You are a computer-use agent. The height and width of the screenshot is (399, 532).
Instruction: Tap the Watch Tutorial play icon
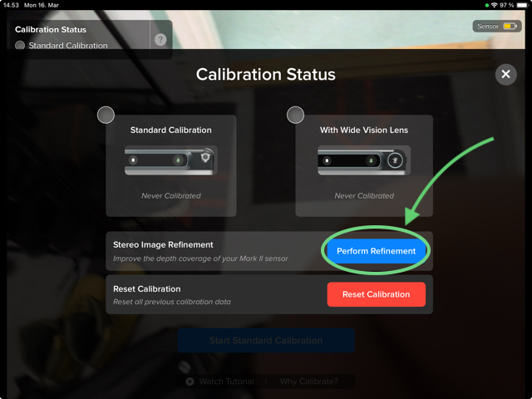tap(190, 382)
